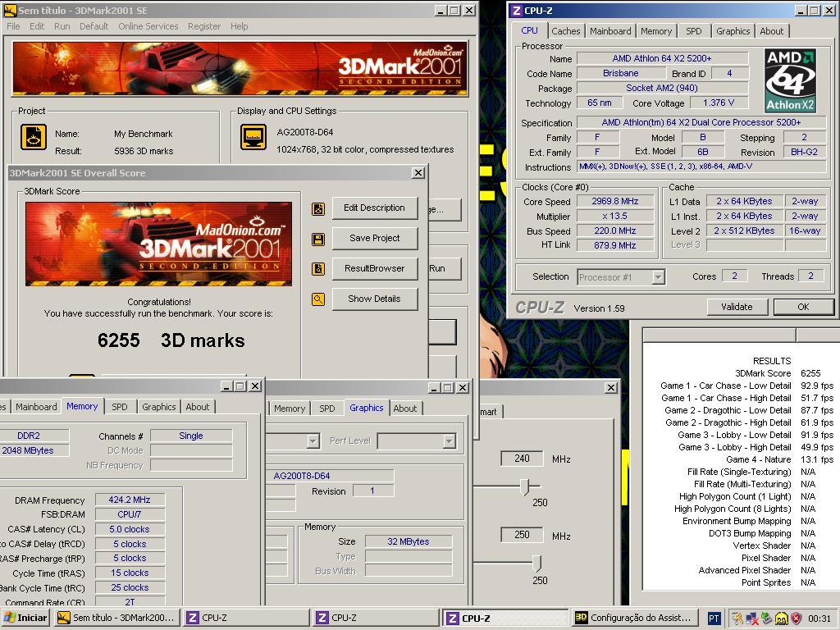840x630 pixels.
Task: Click the Save Project button
Action: click(374, 239)
